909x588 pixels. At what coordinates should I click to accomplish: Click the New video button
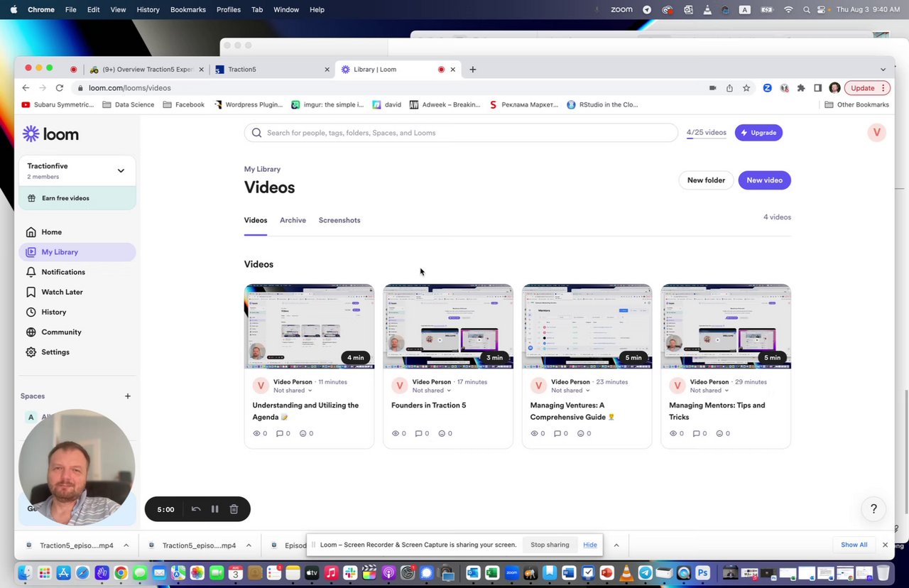coord(764,180)
